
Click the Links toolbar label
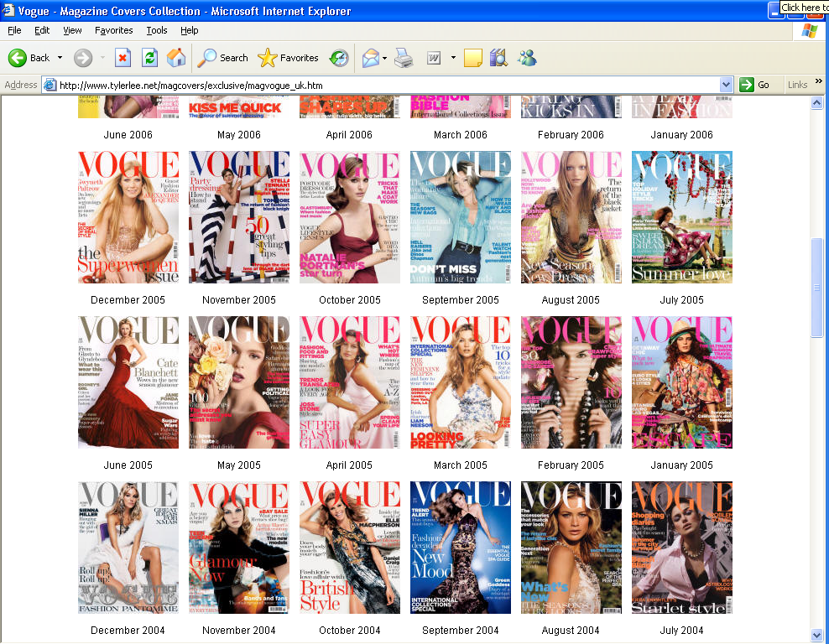(x=797, y=85)
